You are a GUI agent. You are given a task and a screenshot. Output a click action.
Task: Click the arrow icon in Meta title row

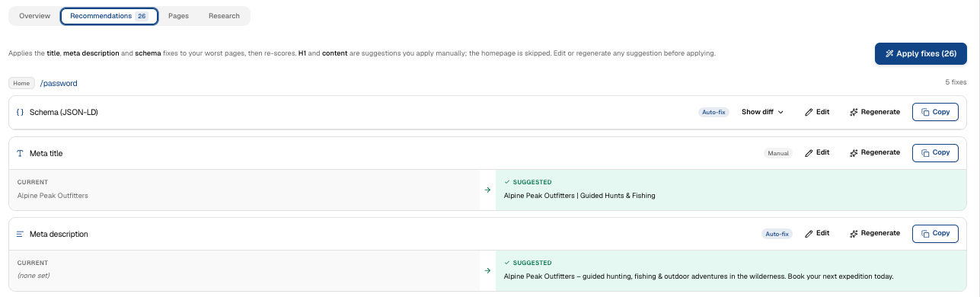pyautogui.click(x=487, y=190)
